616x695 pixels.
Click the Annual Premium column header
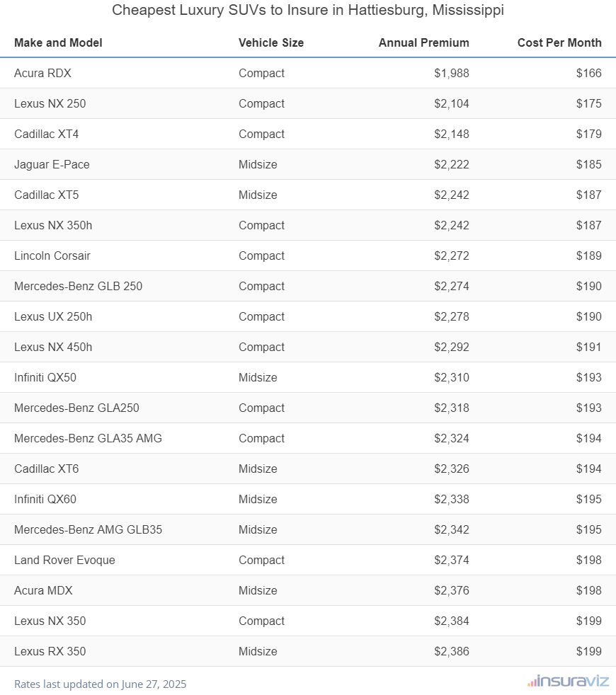(x=423, y=42)
